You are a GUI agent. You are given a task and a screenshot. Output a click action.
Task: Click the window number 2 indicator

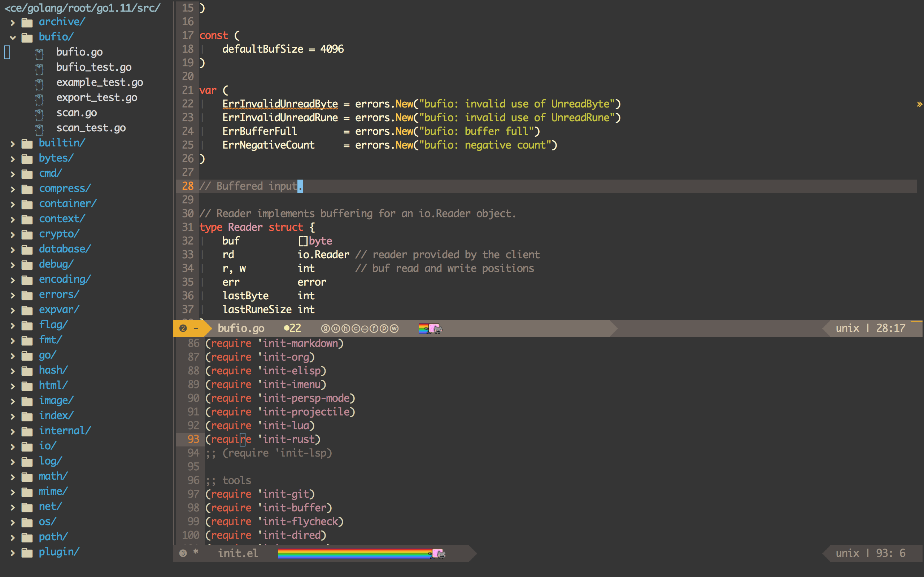[x=183, y=328]
